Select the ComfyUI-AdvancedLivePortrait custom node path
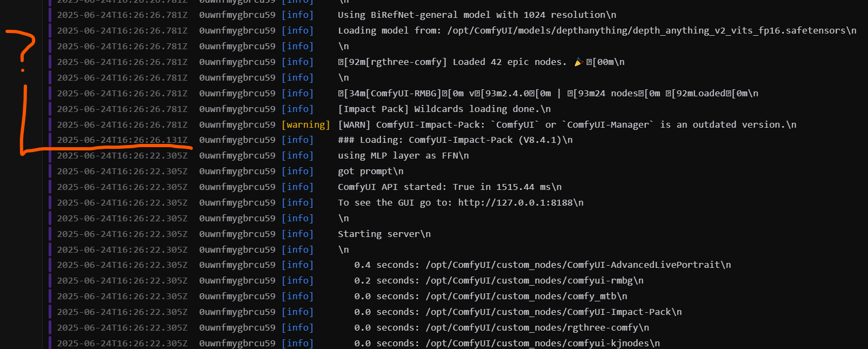Image resolution: width=868 pixels, height=349 pixels. (578, 265)
